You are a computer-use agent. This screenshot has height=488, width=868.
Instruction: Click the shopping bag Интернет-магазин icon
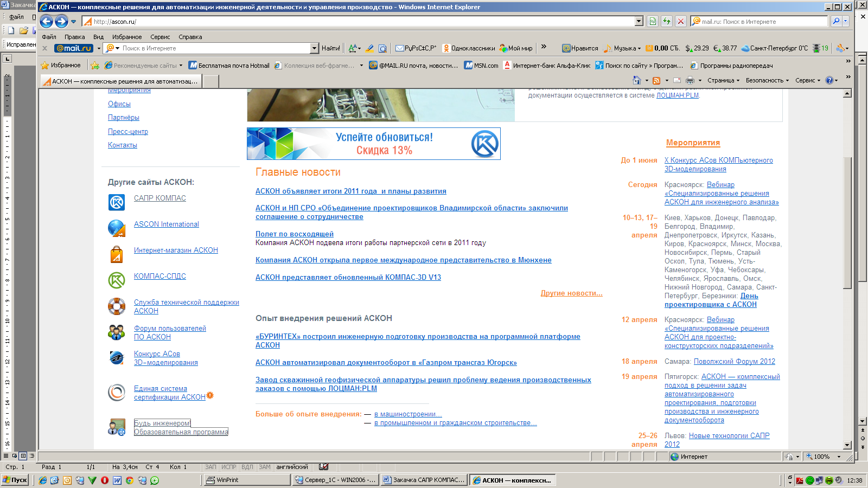click(x=117, y=254)
